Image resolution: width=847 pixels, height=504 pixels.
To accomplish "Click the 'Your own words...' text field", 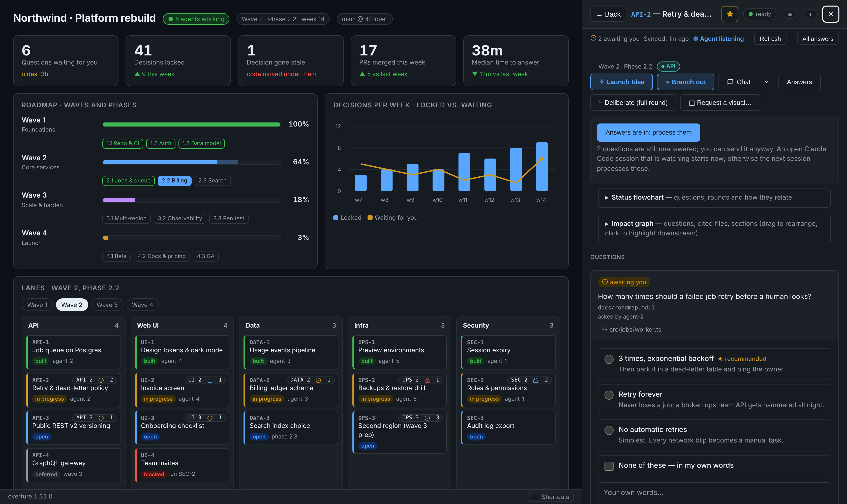I will coord(714,493).
